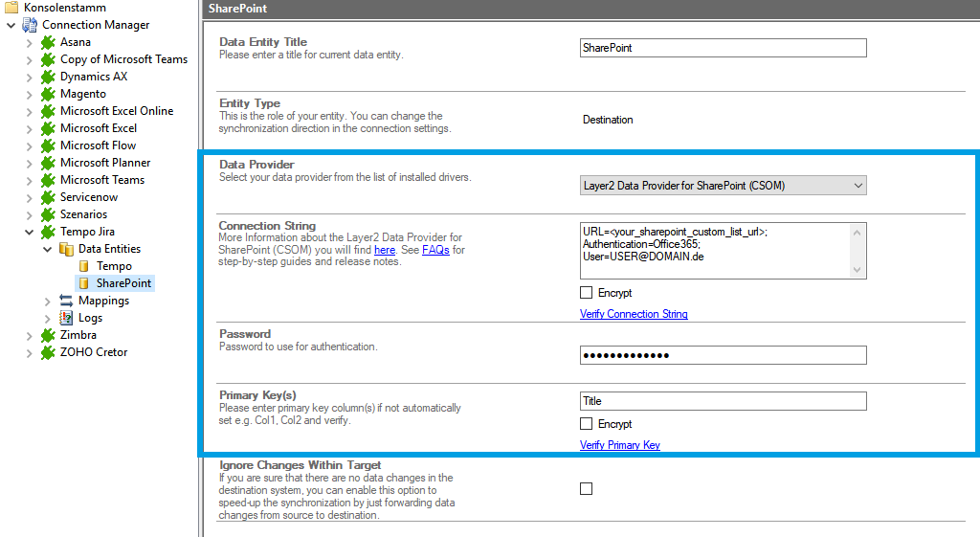Click the Verify Primary Key link
This screenshot has height=537, width=980.
click(619, 445)
